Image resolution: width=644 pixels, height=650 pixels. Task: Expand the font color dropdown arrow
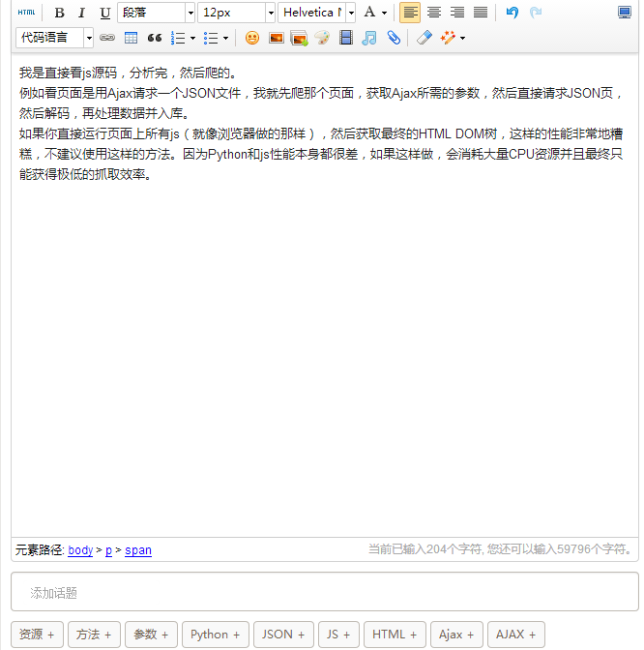click(384, 13)
